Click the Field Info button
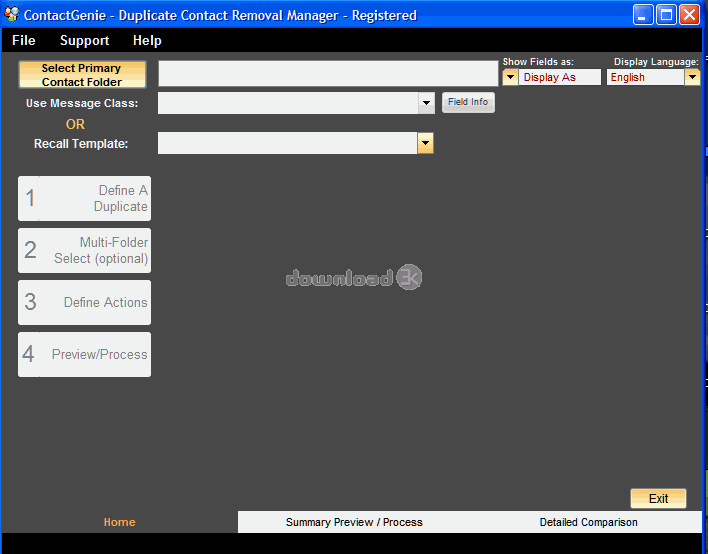Image resolution: width=708 pixels, height=554 pixels. click(x=468, y=102)
